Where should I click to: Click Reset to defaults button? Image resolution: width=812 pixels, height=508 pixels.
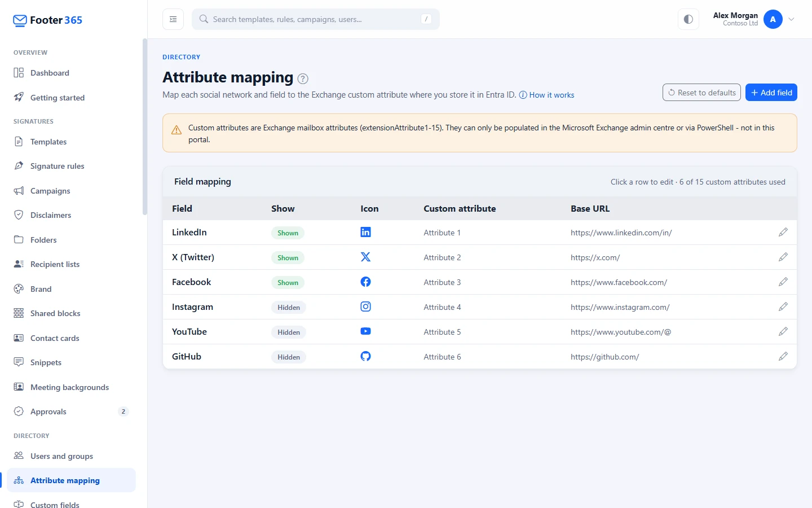(x=701, y=93)
